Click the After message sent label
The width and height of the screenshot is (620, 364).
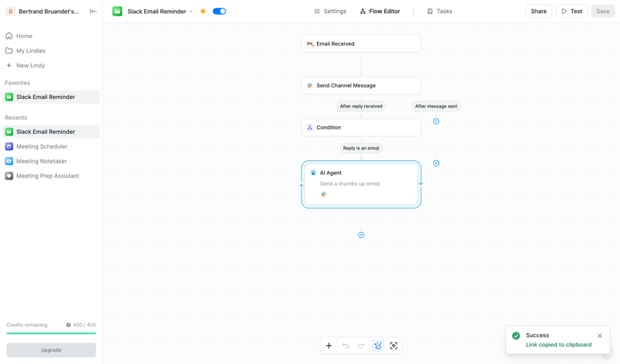[x=436, y=106]
